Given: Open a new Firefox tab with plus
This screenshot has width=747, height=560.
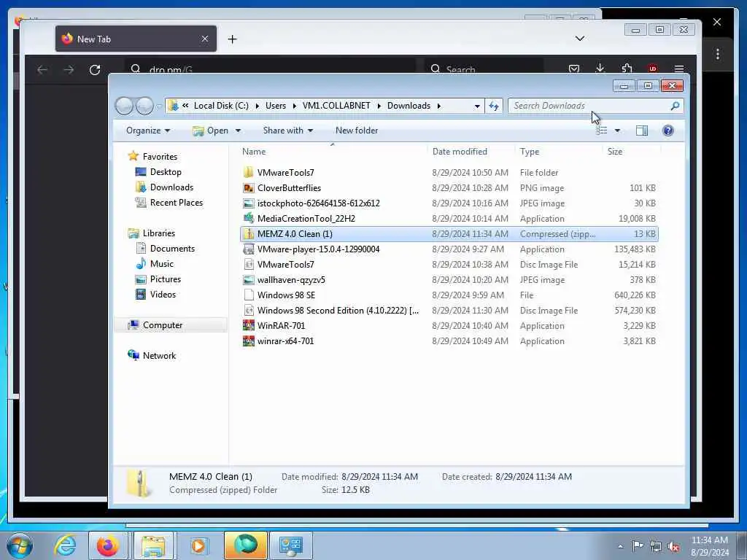Looking at the screenshot, I should pyautogui.click(x=232, y=39).
